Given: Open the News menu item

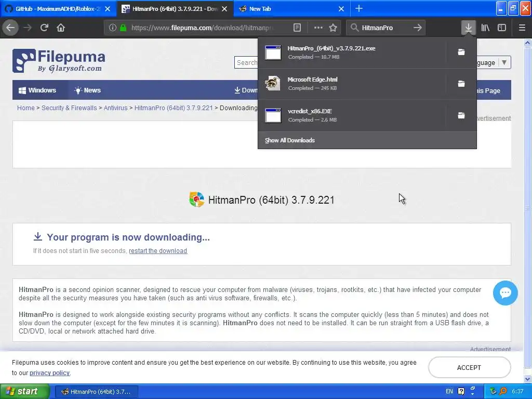Looking at the screenshot, I should [87, 90].
